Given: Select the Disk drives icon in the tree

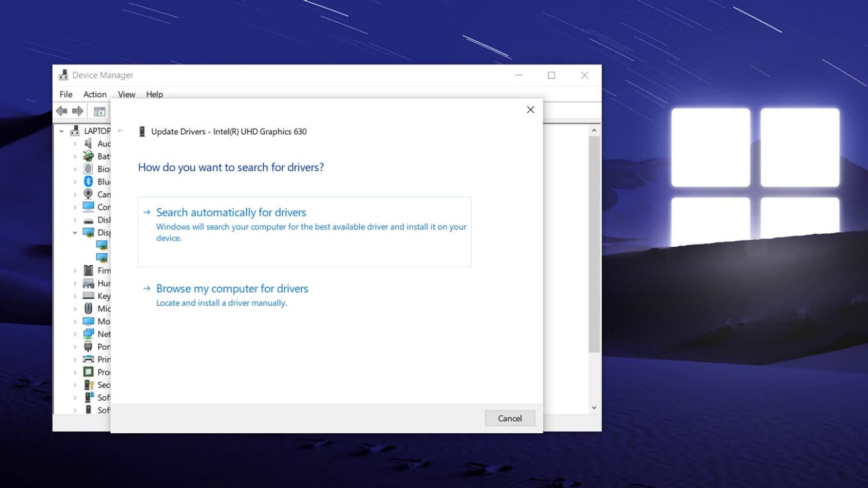Looking at the screenshot, I should click(x=88, y=220).
